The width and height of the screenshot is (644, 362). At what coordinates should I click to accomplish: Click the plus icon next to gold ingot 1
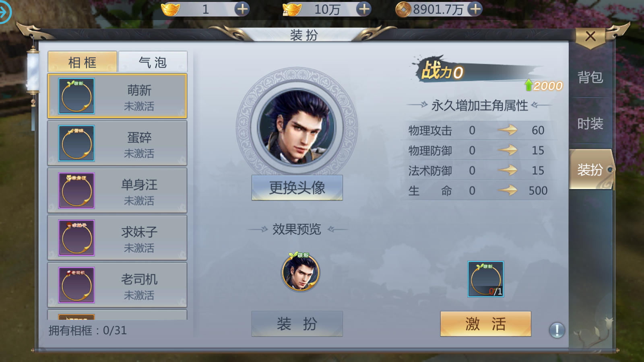[242, 9]
